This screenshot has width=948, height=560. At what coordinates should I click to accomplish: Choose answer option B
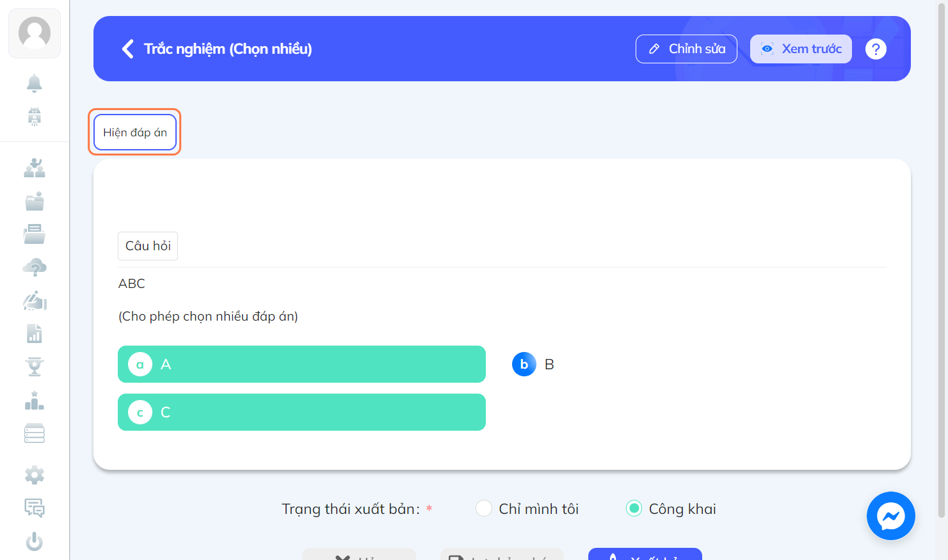pyautogui.click(x=533, y=364)
